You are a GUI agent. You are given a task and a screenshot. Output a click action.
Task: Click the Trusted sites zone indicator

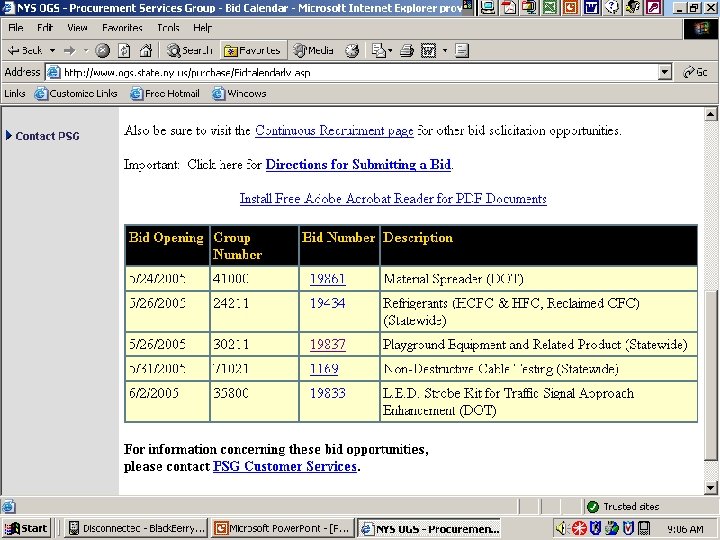point(624,506)
